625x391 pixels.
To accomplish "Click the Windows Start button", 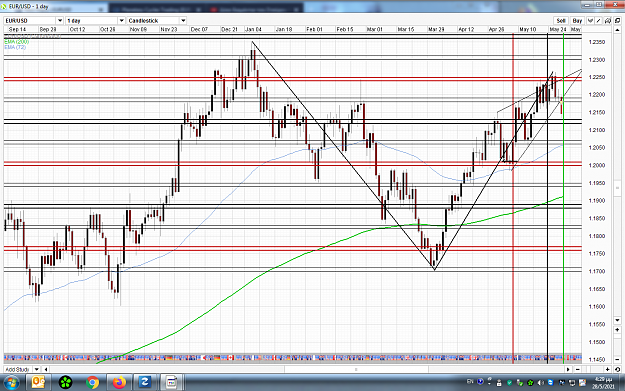I will (11, 383).
